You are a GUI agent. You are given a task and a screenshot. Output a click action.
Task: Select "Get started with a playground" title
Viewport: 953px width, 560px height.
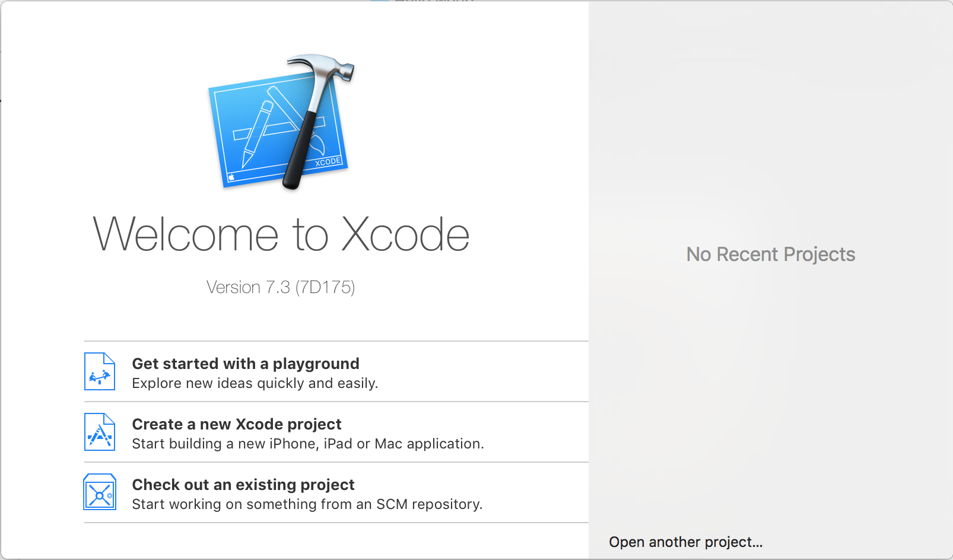[x=246, y=364]
